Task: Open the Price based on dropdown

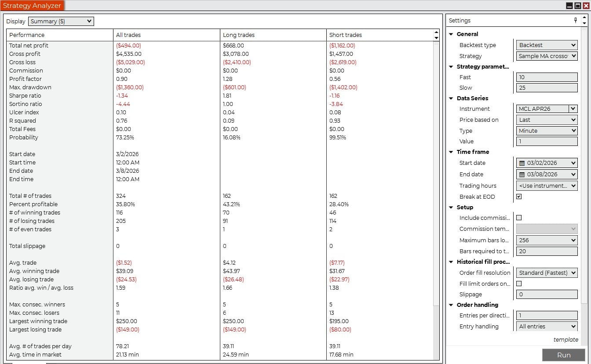Action: (547, 120)
